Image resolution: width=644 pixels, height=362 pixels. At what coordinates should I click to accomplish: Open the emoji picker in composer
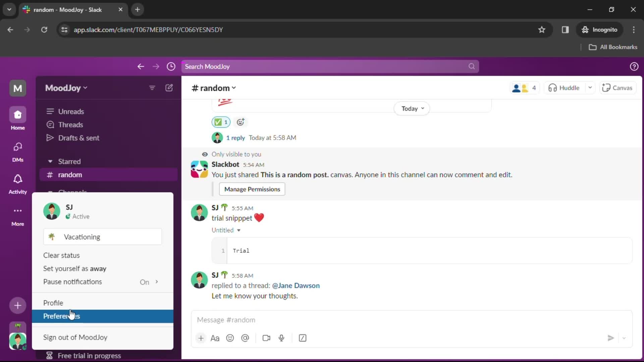[x=230, y=338]
